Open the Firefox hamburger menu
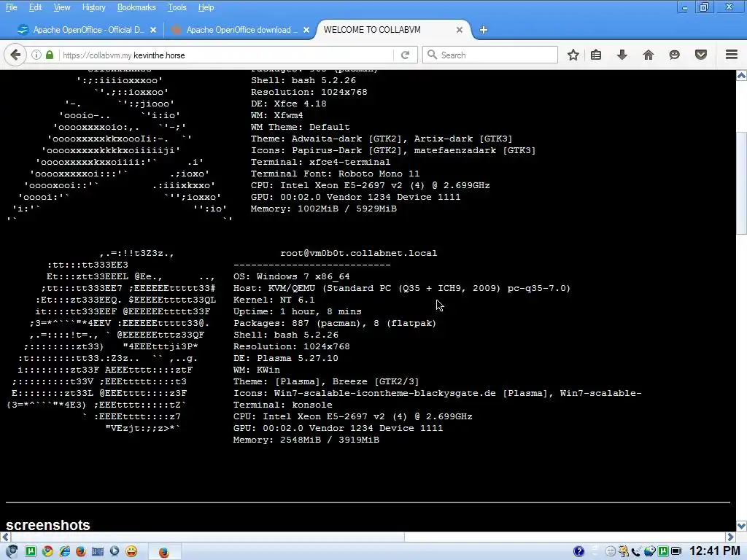The width and height of the screenshot is (747, 560). point(732,55)
